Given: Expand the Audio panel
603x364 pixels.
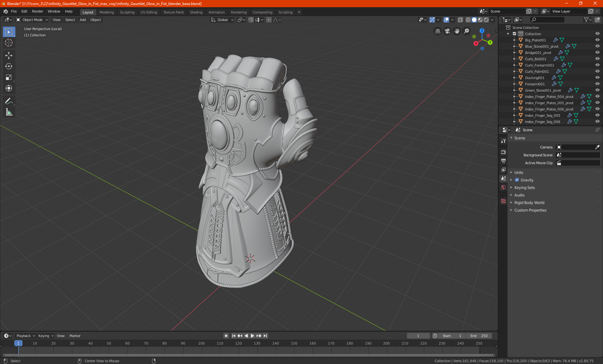Looking at the screenshot, I should (519, 195).
